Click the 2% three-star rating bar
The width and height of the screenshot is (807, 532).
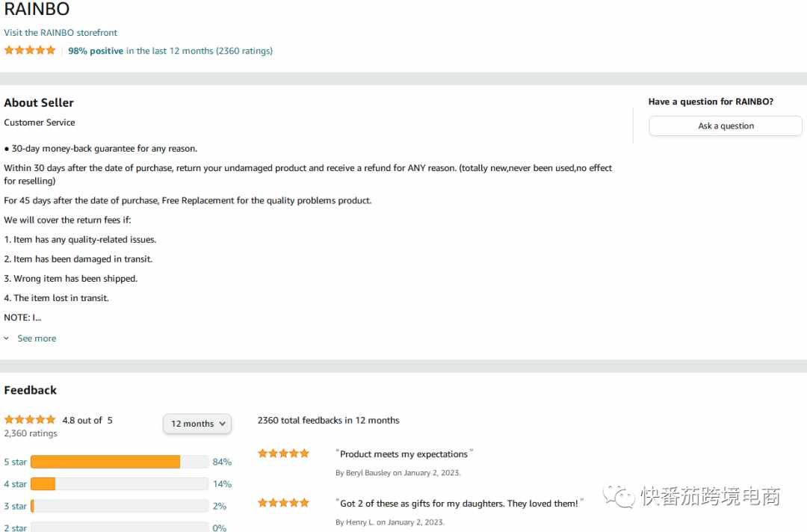coord(120,507)
